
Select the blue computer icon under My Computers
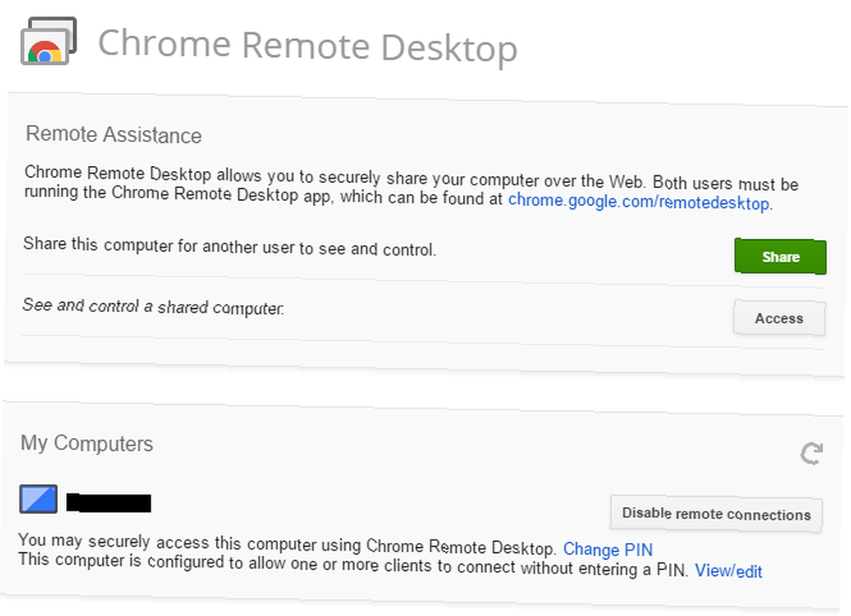pos(38,499)
